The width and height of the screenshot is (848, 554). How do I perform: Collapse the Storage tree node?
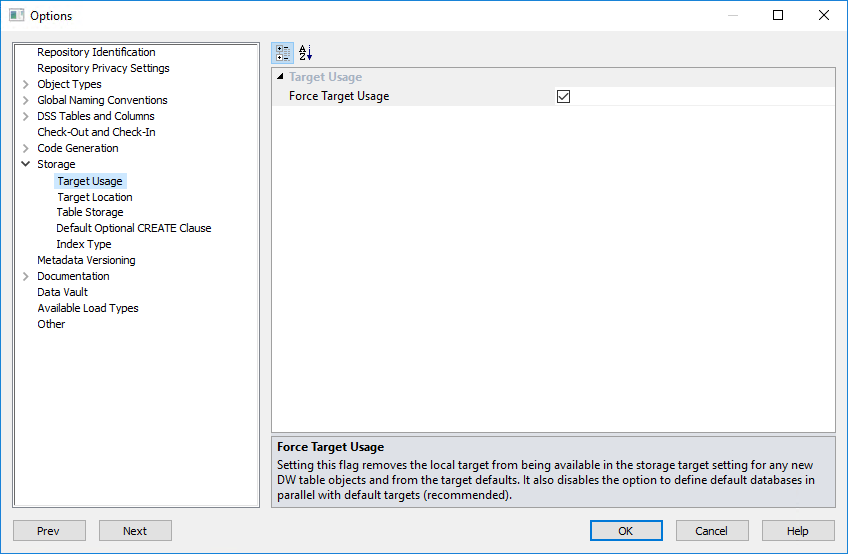click(25, 164)
